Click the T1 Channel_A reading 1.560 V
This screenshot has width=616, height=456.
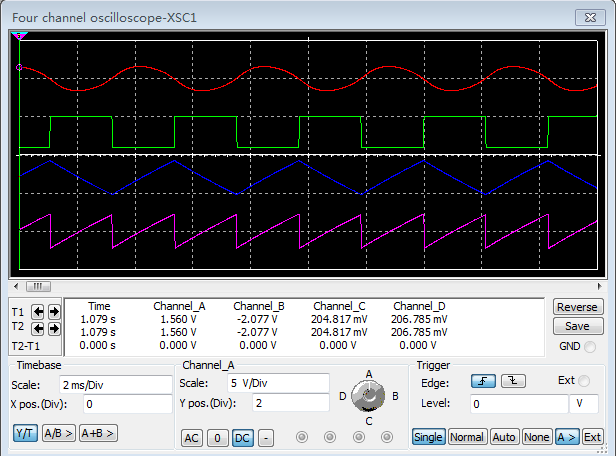coord(178,319)
